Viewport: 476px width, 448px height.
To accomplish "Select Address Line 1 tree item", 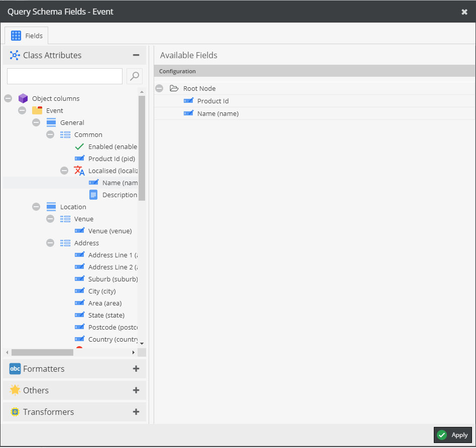I will pyautogui.click(x=113, y=255).
